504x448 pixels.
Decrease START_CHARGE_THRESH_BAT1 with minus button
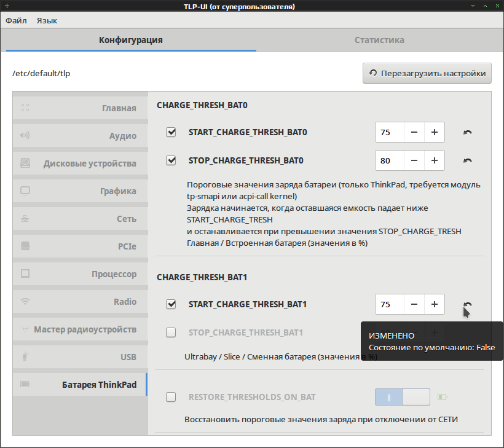coord(414,304)
